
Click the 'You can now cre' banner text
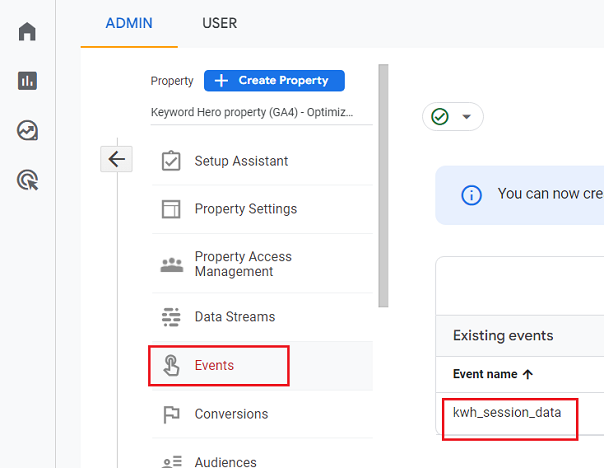(x=550, y=194)
